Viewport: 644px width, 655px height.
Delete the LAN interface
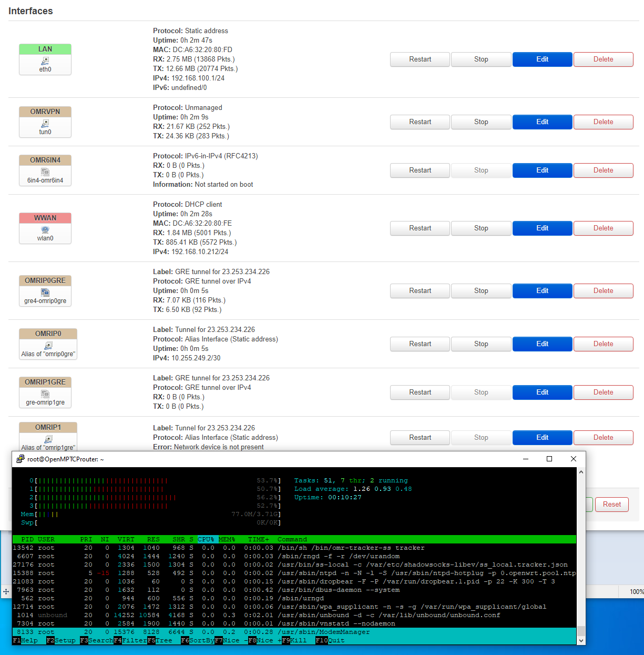[x=604, y=59]
